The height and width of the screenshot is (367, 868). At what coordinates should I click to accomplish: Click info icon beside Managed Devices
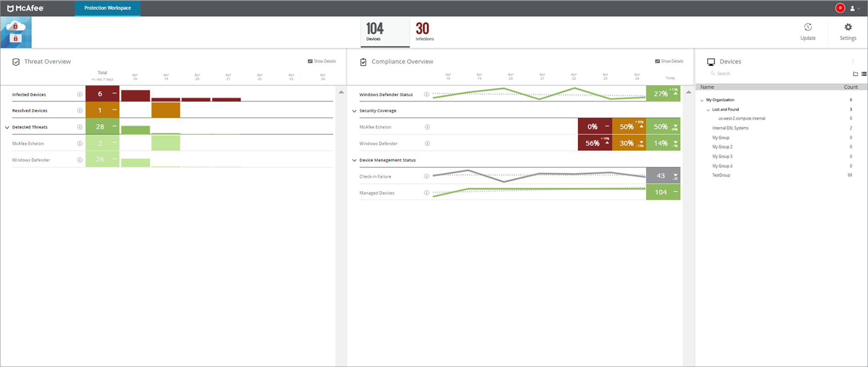pyautogui.click(x=426, y=193)
